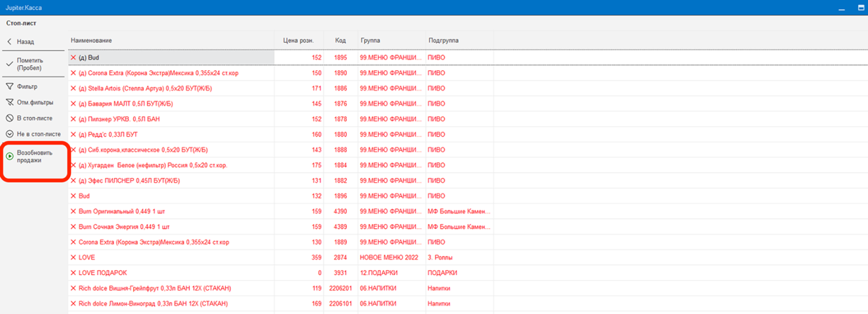Click code 3931 in the LOVE ПОДАРОК row
The width and height of the screenshot is (868, 314).
click(x=341, y=273)
